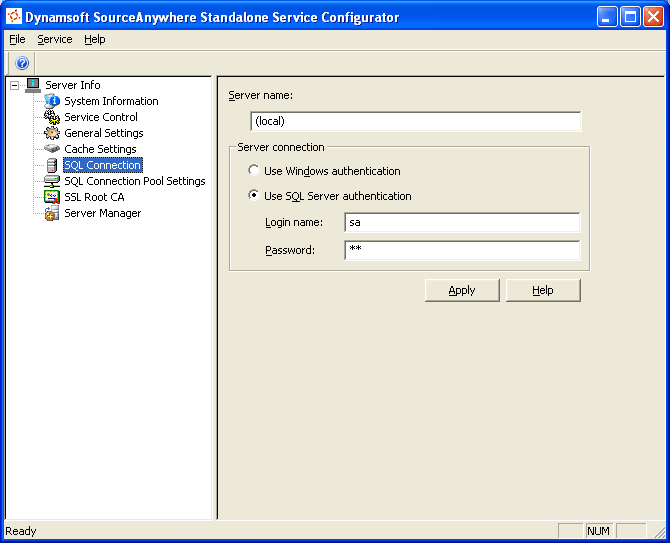Viewport: 670px width, 543px height.
Task: Open Service Control gears icon
Action: [52, 117]
